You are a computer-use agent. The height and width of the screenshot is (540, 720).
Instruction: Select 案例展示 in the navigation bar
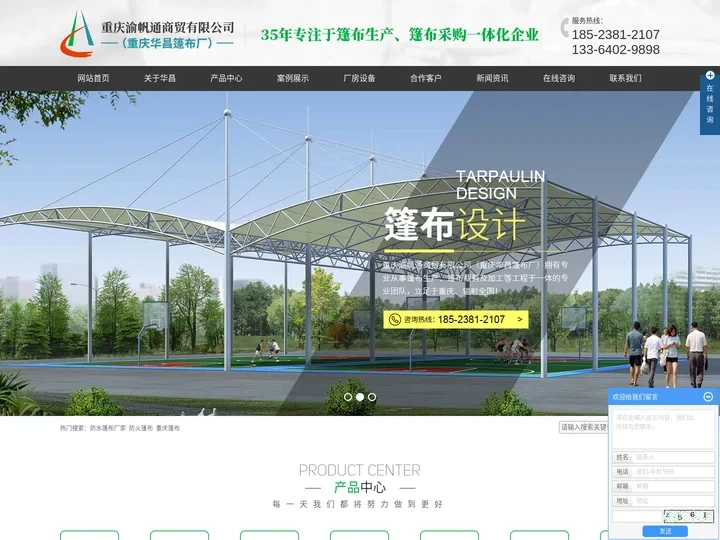[293, 78]
